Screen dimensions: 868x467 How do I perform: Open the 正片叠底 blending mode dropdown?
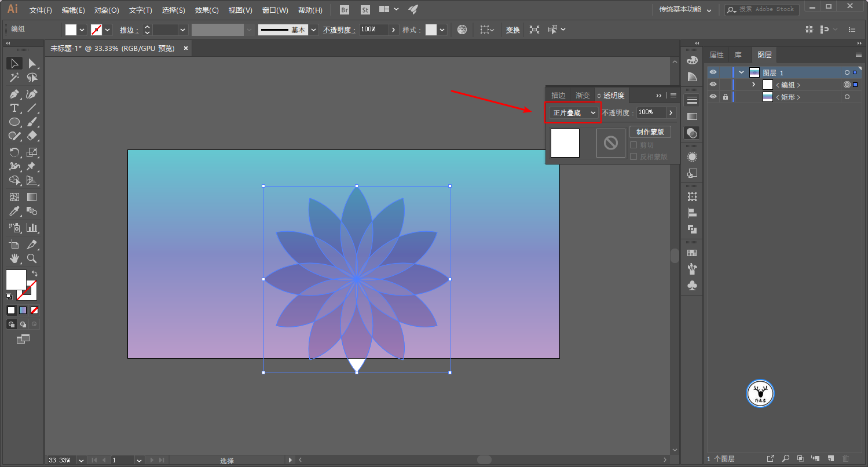pos(574,112)
